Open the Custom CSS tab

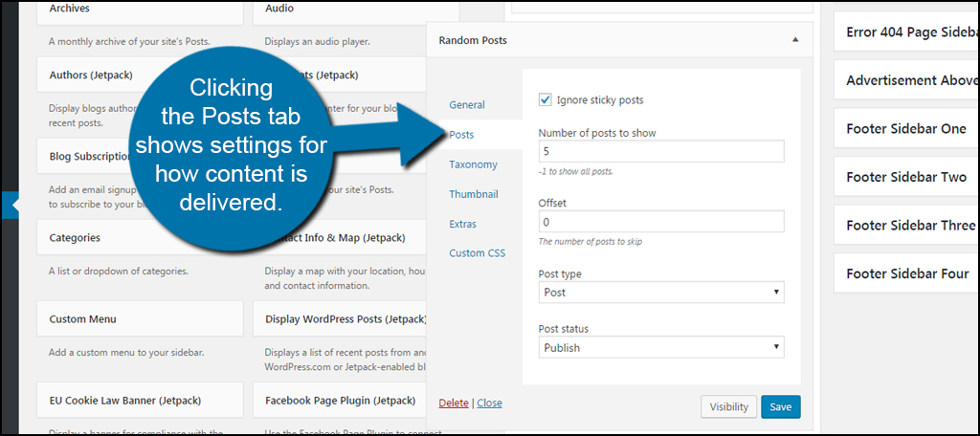477,253
